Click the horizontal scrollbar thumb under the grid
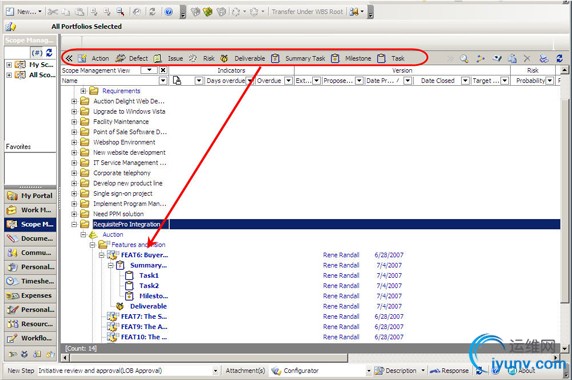The image size is (572, 380). click(x=209, y=358)
